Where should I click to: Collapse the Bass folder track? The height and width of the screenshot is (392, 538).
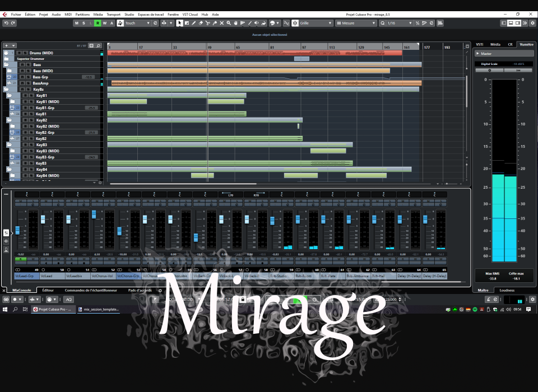tap(6, 64)
